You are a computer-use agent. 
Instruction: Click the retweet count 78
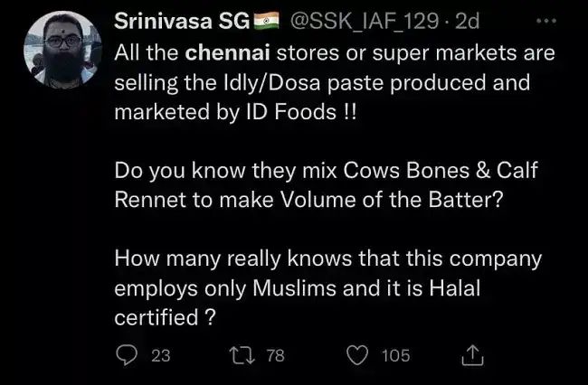point(275,356)
